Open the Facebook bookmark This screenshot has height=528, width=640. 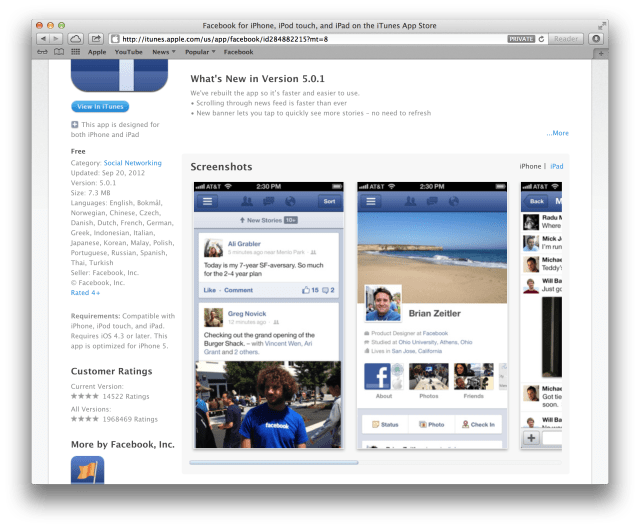[x=238, y=52]
